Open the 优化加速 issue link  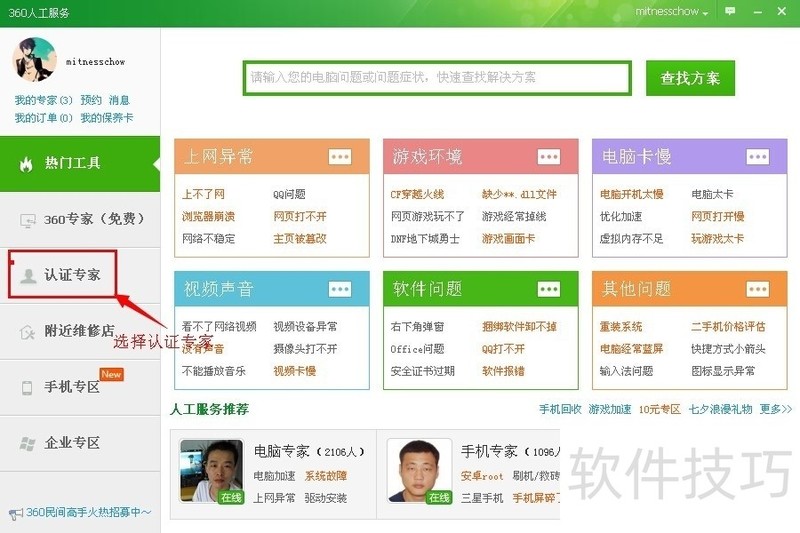(x=621, y=216)
